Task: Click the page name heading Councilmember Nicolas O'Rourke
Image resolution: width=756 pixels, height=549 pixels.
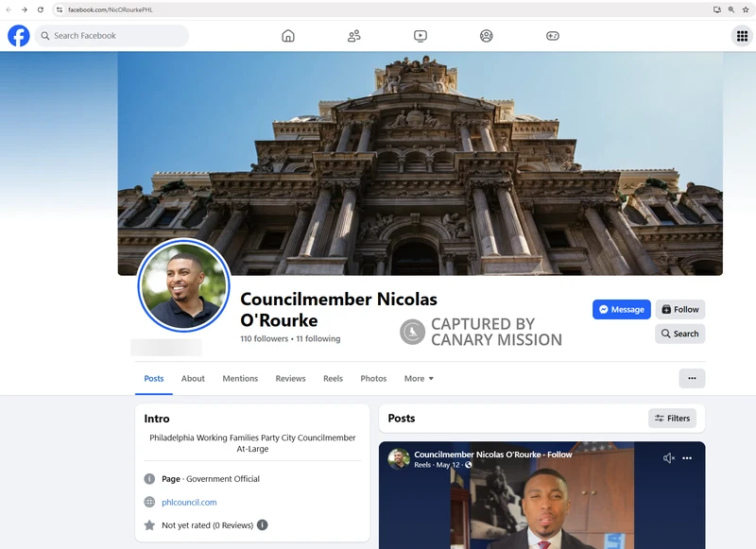Action: coord(338,309)
